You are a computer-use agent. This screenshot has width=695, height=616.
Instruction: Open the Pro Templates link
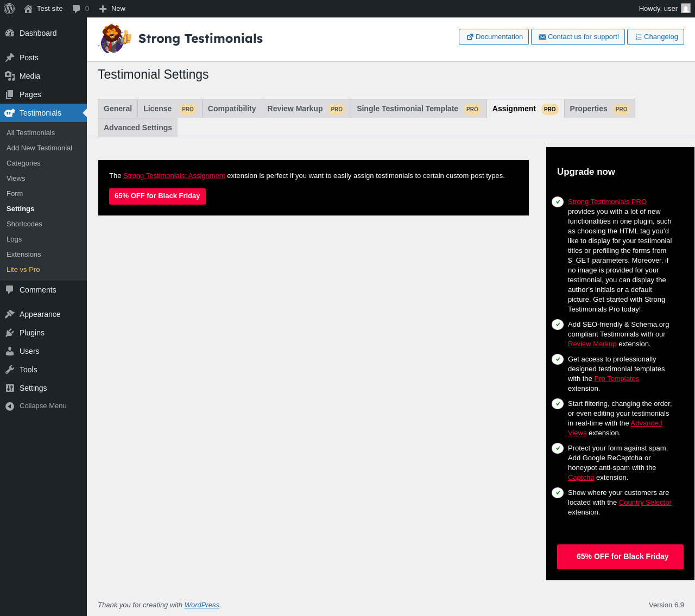tap(617, 379)
